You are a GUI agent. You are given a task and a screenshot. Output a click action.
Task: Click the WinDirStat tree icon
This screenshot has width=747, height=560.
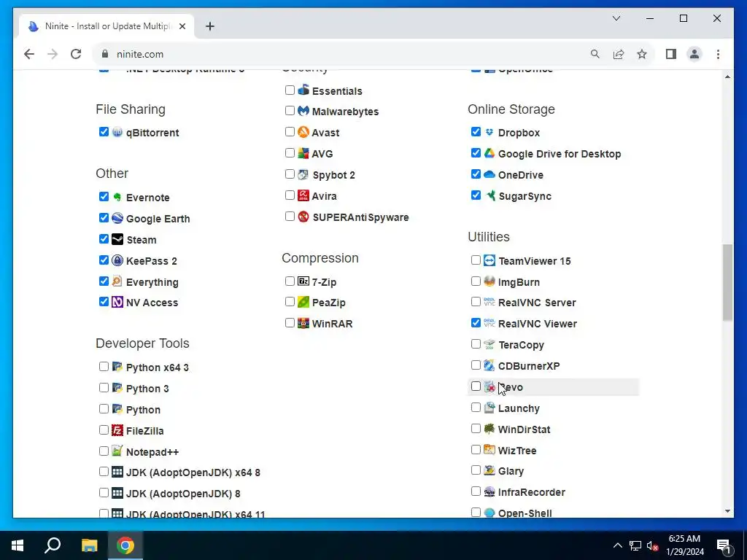pyautogui.click(x=489, y=429)
